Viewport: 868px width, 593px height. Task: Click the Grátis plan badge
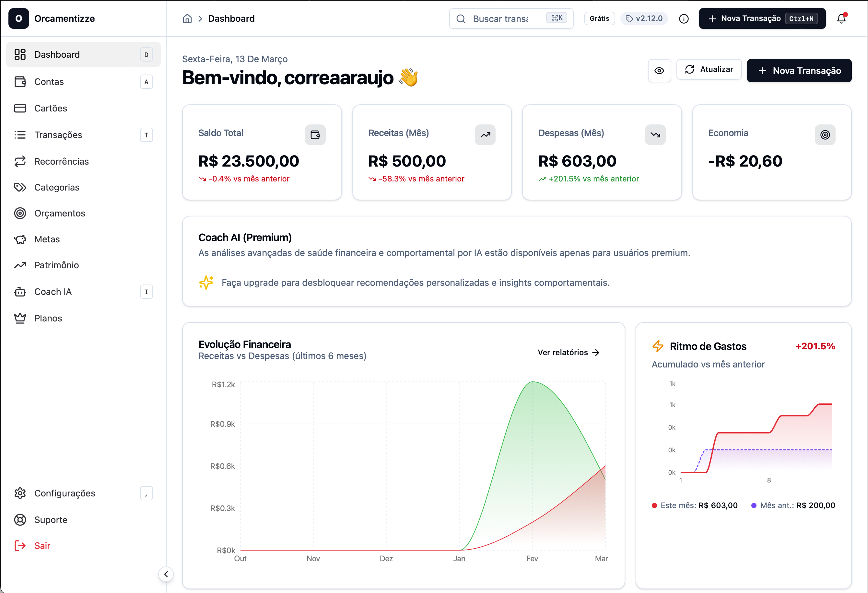point(599,19)
